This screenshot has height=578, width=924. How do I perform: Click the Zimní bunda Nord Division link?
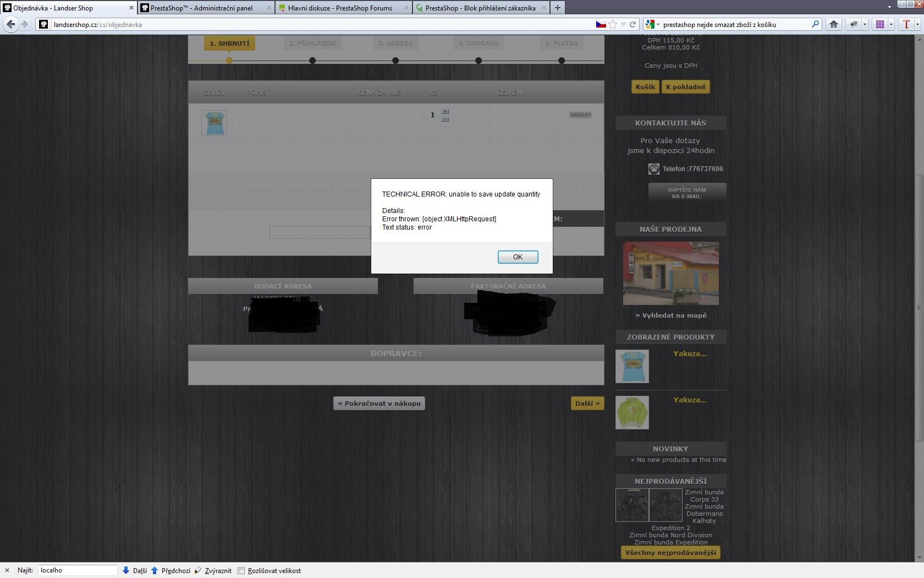670,535
